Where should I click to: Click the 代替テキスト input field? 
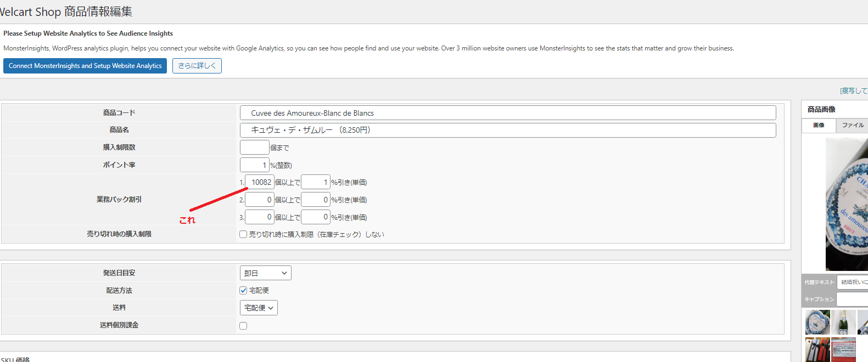[x=853, y=282]
